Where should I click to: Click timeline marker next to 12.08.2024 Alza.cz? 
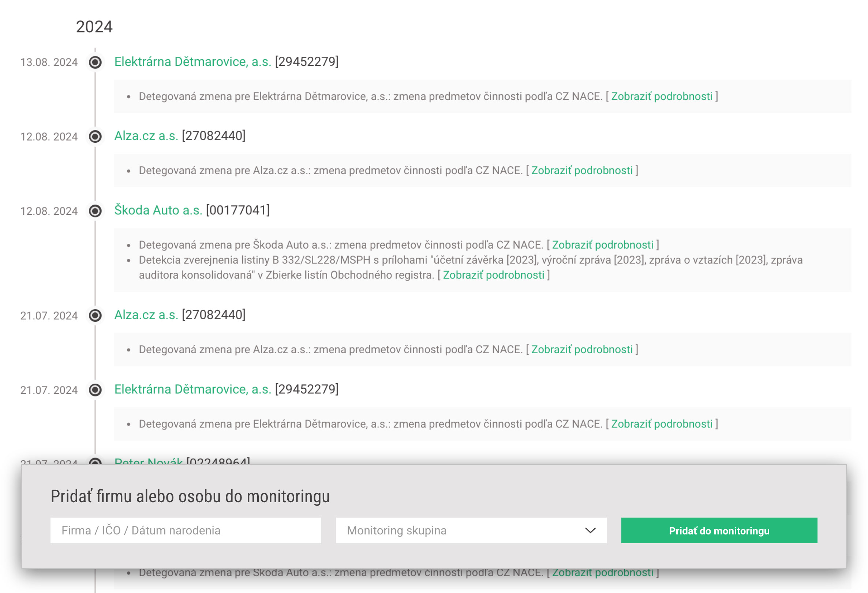(95, 137)
